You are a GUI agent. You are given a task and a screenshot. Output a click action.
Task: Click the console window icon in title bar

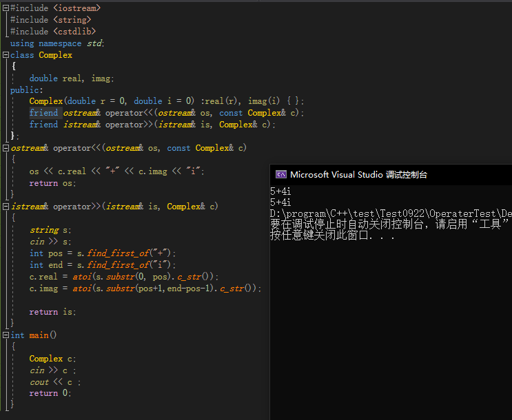click(x=281, y=175)
